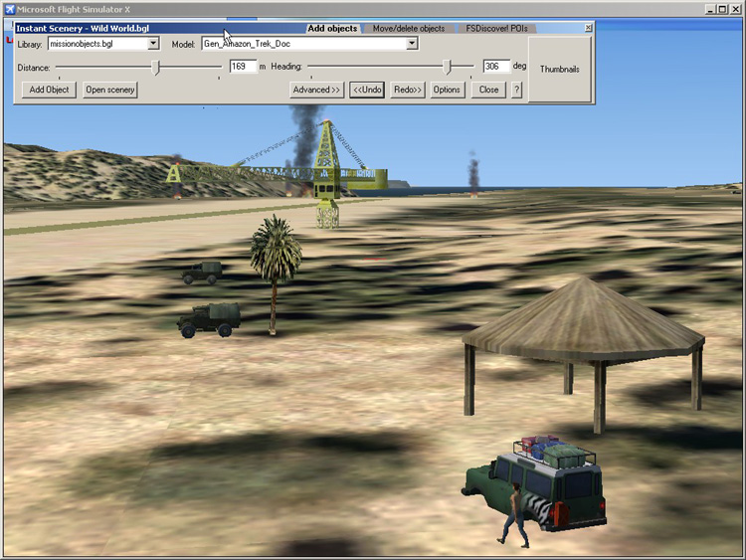Open the Options dialog
746x560 pixels.
[447, 90]
